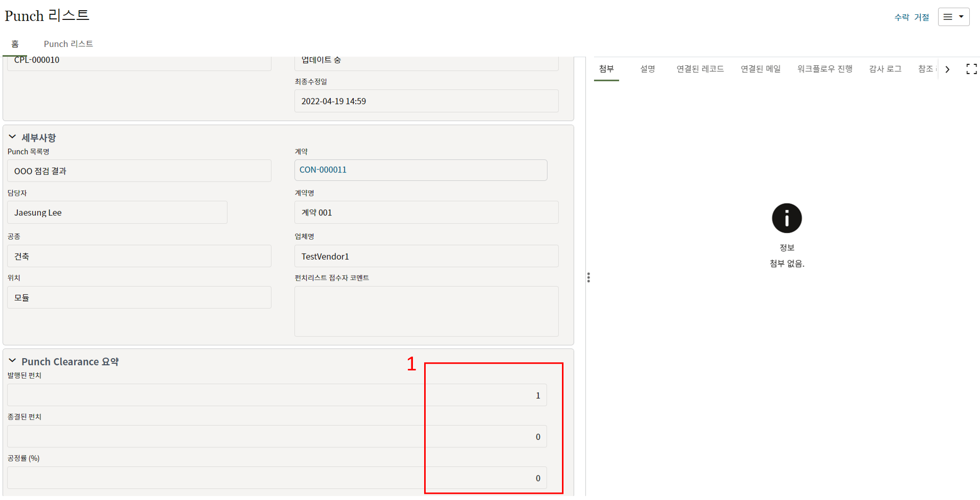980x500 pixels.
Task: Switch to the 홈 tab
Action: 15,44
